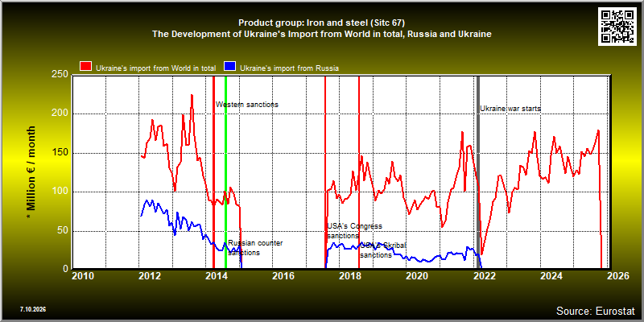The width and height of the screenshot is (644, 322).
Task: Click the gray vertical war-start line
Action: (478, 172)
